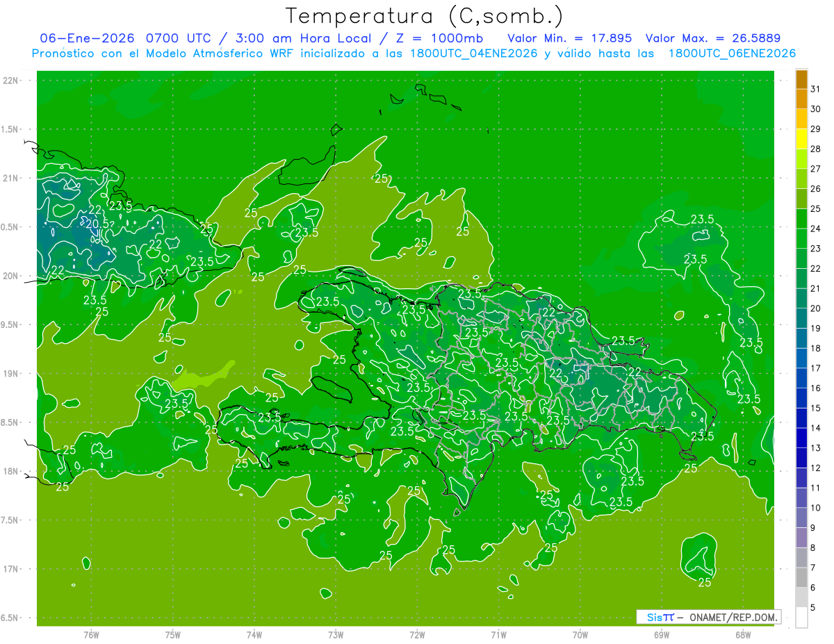Click the '19N' latitude axis label
834x644 pixels.
click(11, 374)
